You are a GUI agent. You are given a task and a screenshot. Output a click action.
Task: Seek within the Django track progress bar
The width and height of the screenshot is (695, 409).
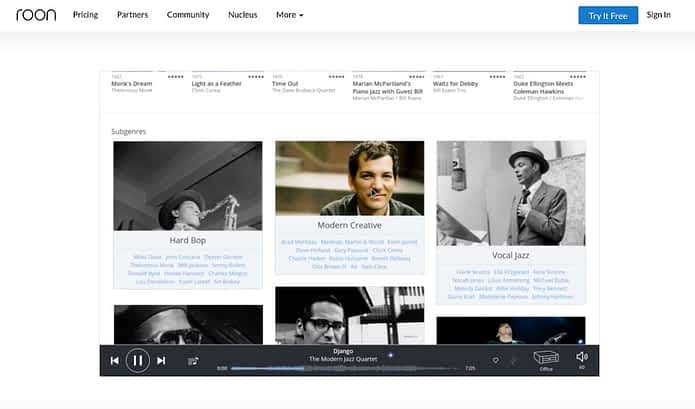(346, 368)
